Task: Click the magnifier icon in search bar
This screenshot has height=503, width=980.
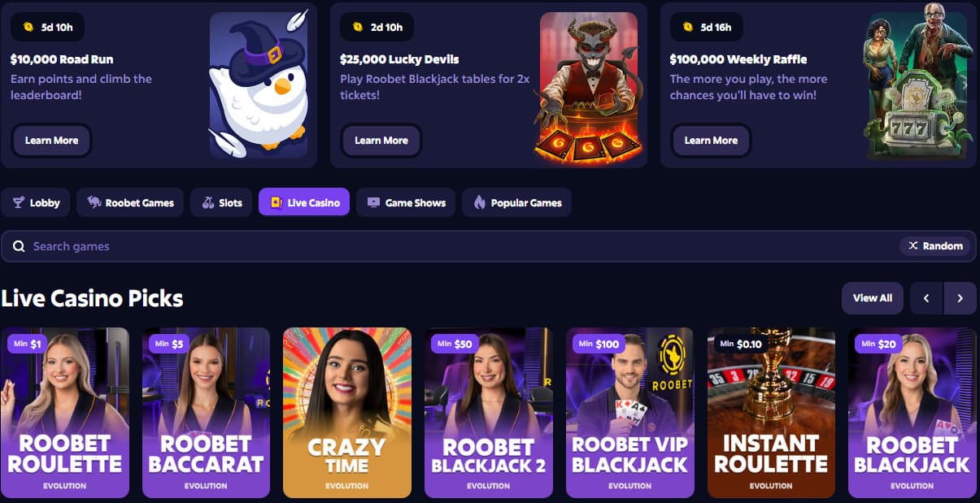Action: coord(19,246)
